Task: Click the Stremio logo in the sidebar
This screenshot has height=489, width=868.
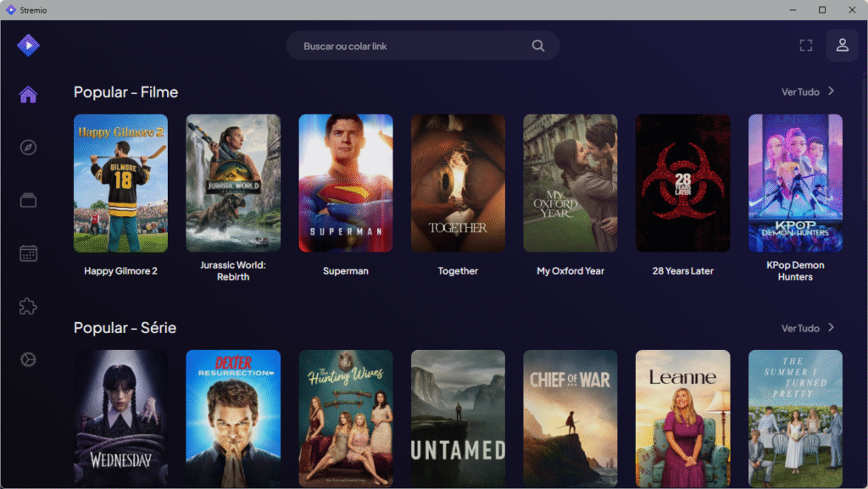Action: tap(28, 46)
